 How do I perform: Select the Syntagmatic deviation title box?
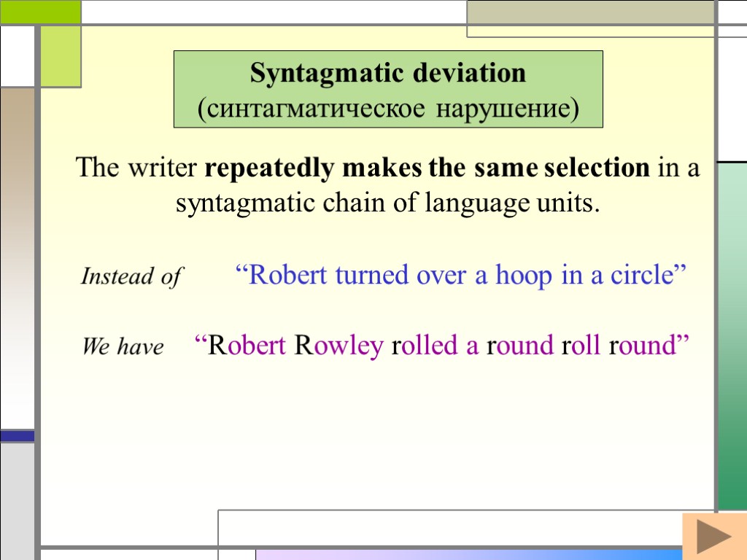coord(387,88)
